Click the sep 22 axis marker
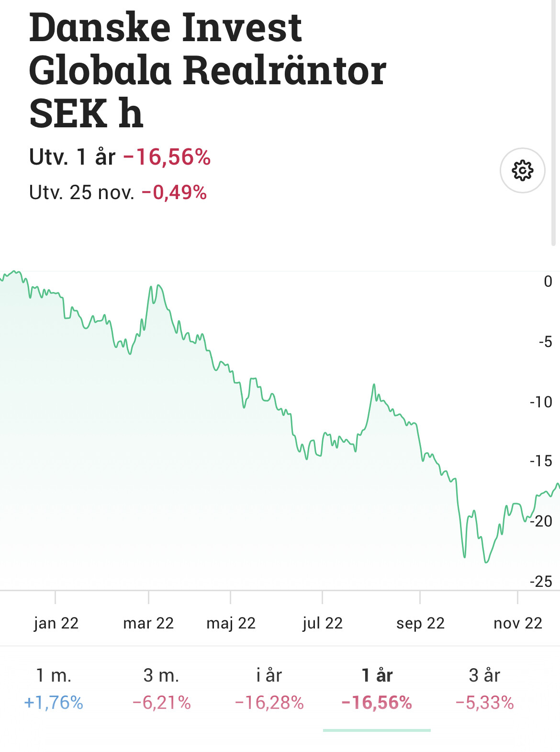This screenshot has height=752, width=560. tap(420, 623)
